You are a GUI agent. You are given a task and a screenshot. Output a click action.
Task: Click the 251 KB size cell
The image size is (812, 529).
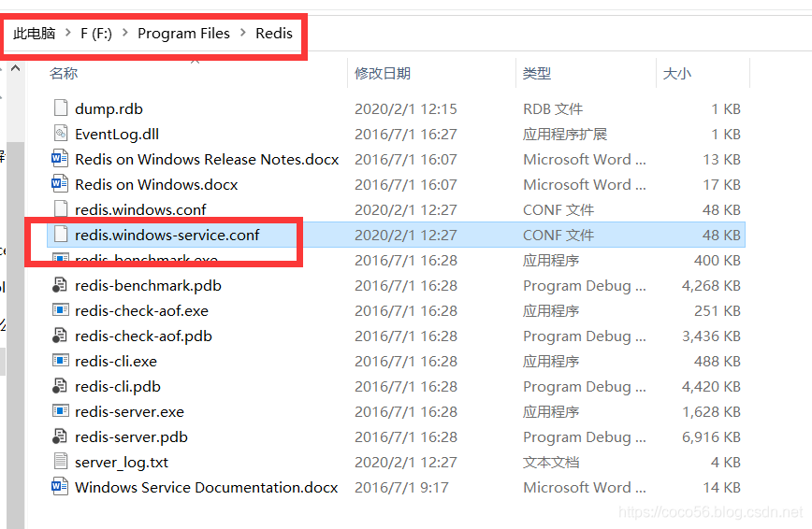click(718, 310)
